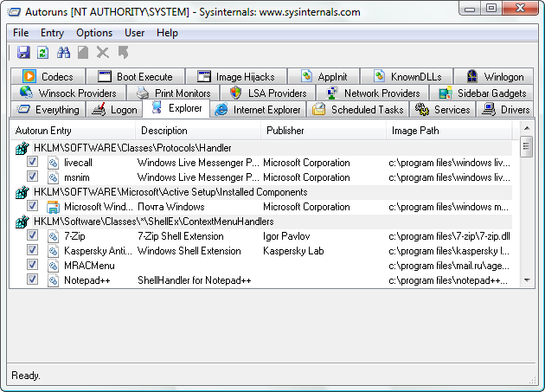Screen dimensions: 545x392
Task: Switch to the Image Hijacks tab
Action: 236,76
